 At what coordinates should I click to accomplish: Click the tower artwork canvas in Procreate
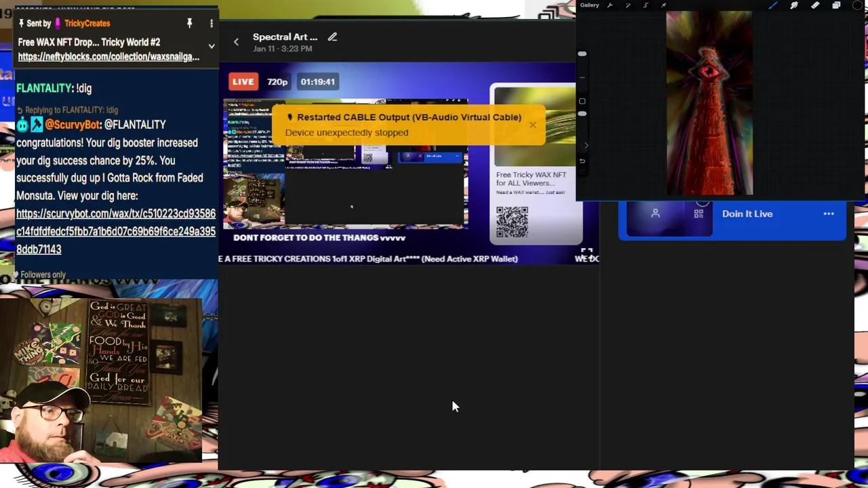709,103
